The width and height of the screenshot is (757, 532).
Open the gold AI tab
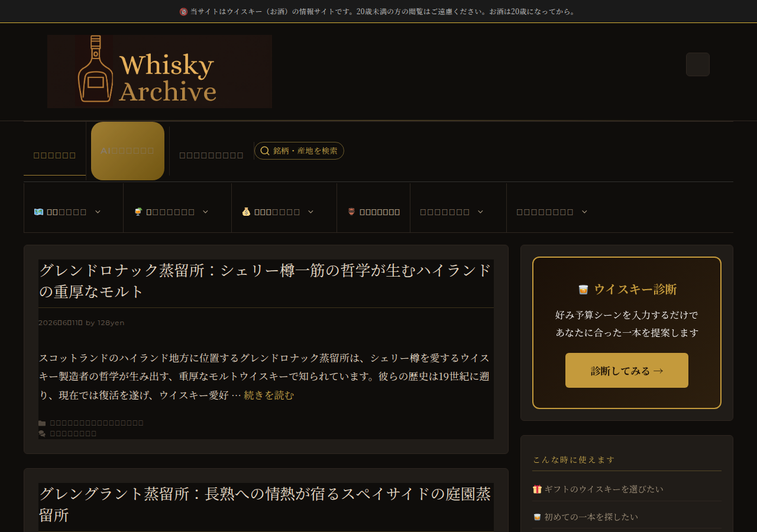point(128,151)
